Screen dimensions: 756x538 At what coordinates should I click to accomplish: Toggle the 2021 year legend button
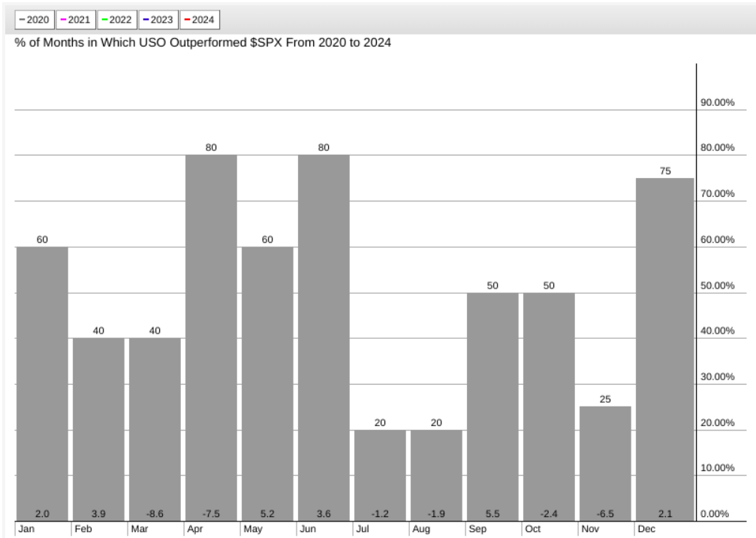[x=75, y=20]
